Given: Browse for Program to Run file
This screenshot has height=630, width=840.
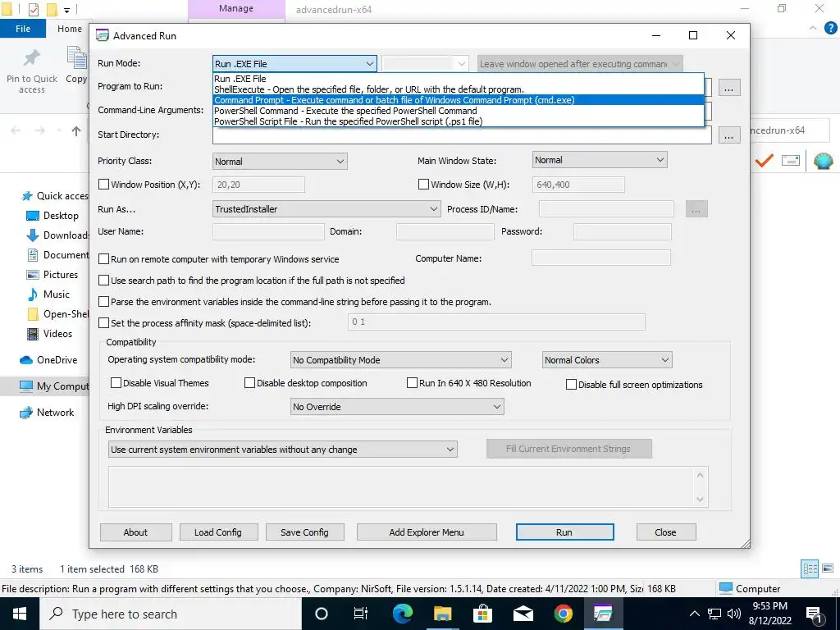Looking at the screenshot, I should coord(728,88).
